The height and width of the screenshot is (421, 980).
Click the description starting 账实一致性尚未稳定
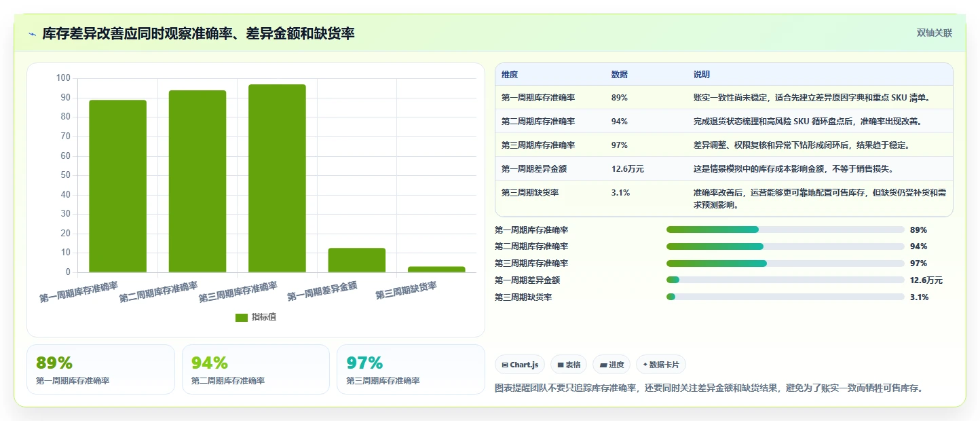pos(811,98)
